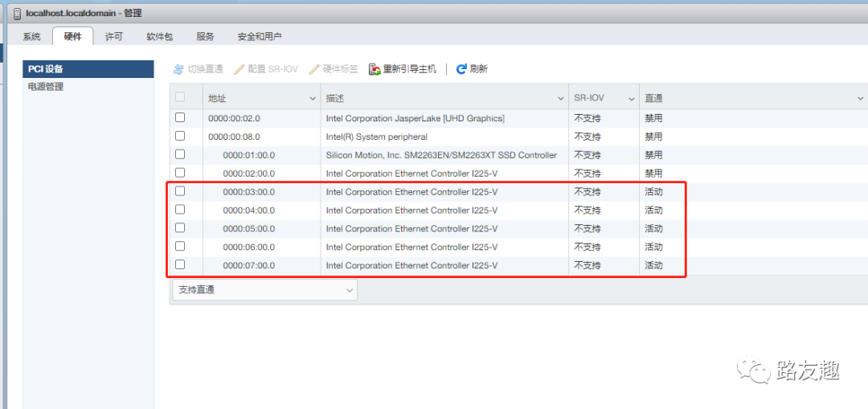Check the box for address 0000:05:00.0
The height and width of the screenshot is (409, 868).
pos(180,227)
